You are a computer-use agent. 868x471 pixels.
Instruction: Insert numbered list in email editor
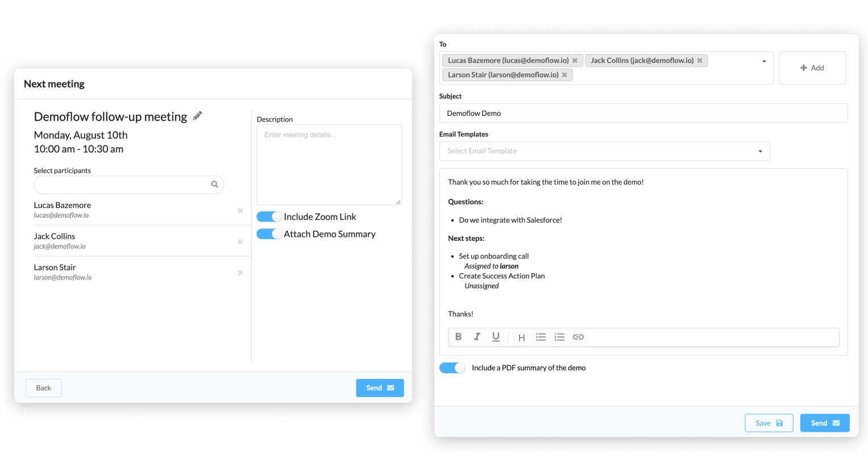point(559,337)
